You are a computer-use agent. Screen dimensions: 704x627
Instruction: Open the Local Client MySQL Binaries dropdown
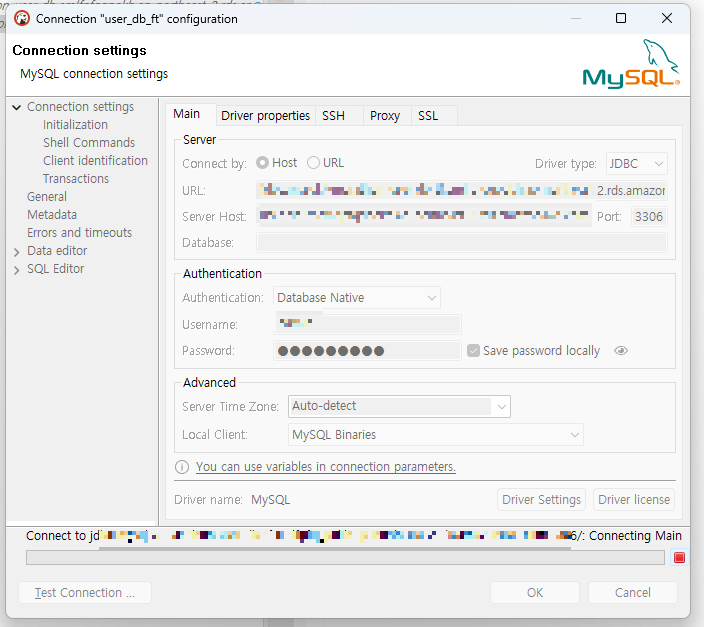click(436, 435)
